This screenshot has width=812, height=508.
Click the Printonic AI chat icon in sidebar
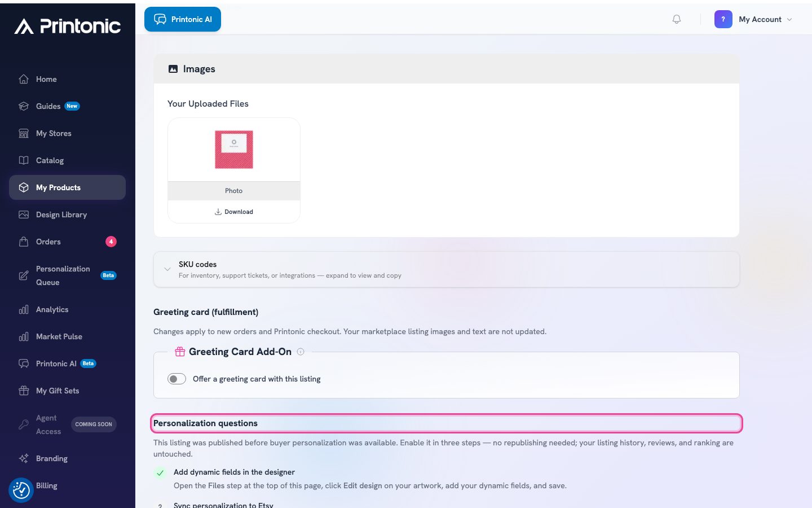point(24,364)
